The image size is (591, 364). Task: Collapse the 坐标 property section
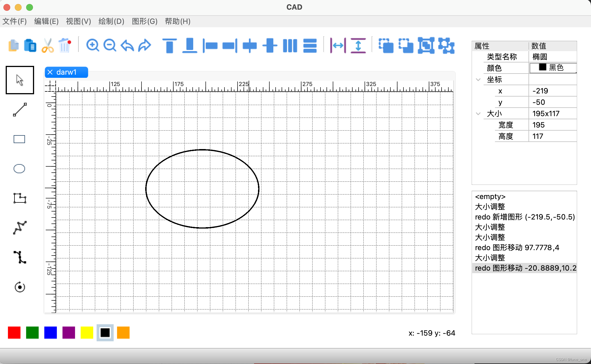[x=478, y=79]
